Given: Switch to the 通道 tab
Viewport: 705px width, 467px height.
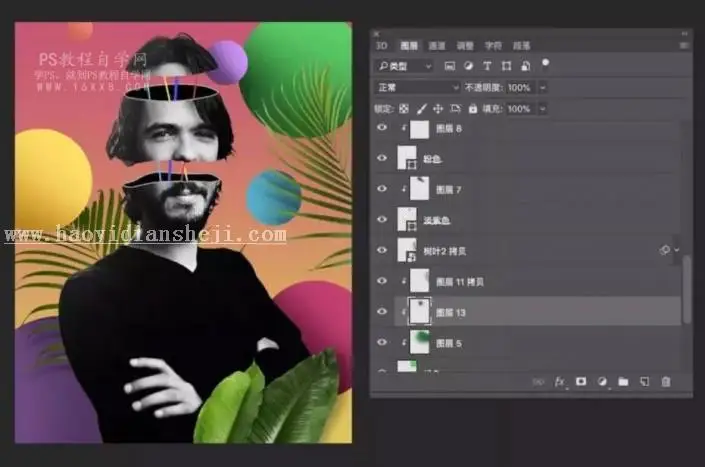Looking at the screenshot, I should [x=437, y=45].
